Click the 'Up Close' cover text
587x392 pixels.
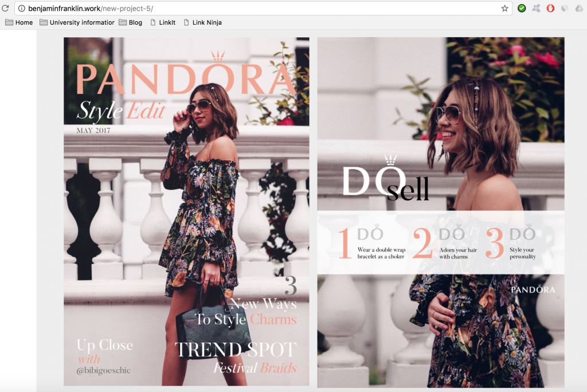tap(105, 345)
